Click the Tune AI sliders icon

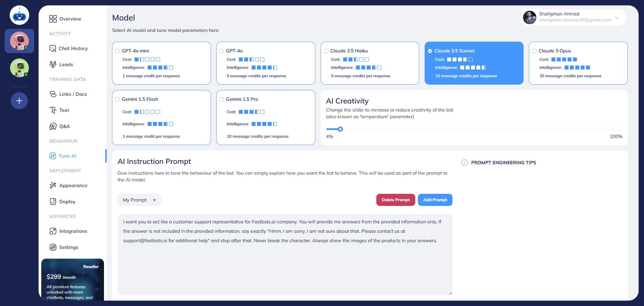coord(53,156)
